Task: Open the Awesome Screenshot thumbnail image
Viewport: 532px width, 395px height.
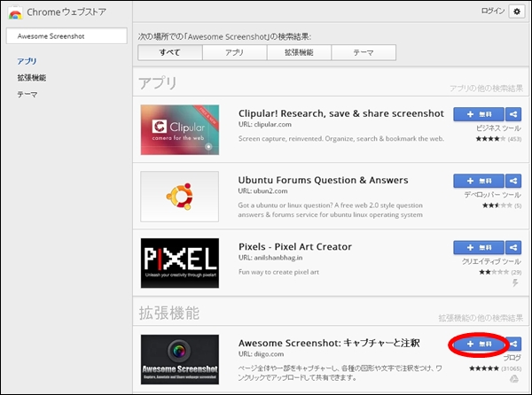Action: click(x=180, y=360)
